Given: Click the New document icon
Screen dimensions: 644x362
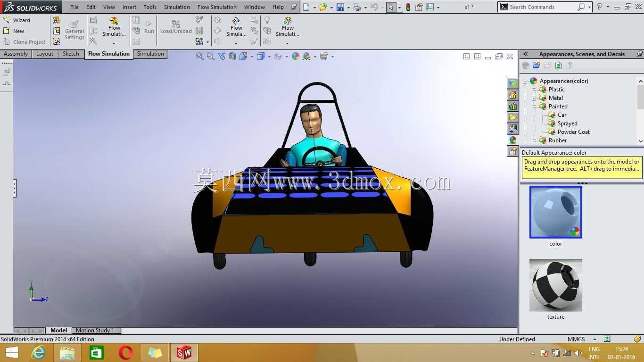Looking at the screenshot, I should click(x=306, y=7).
